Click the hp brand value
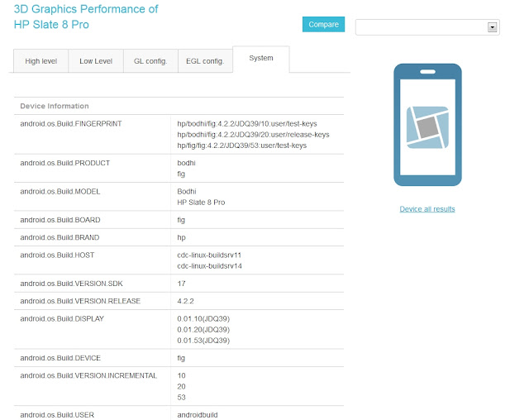 click(x=181, y=238)
